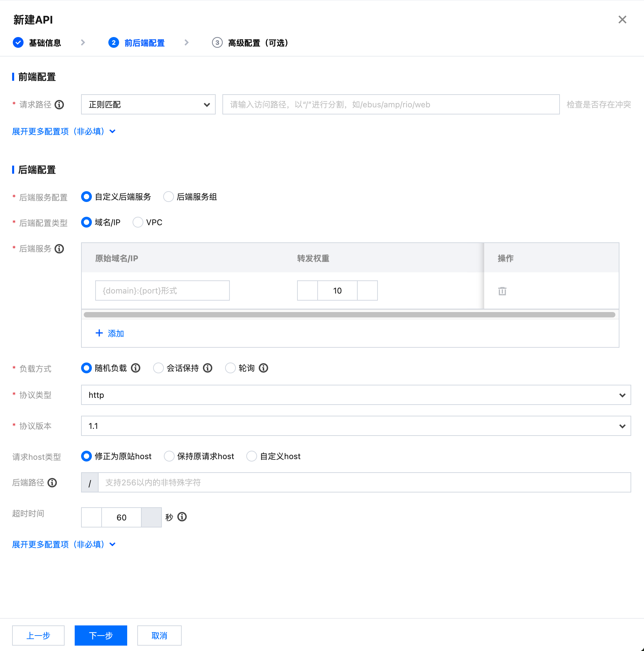Click the 后端路径 input field
This screenshot has height=651, width=644.
pos(364,482)
